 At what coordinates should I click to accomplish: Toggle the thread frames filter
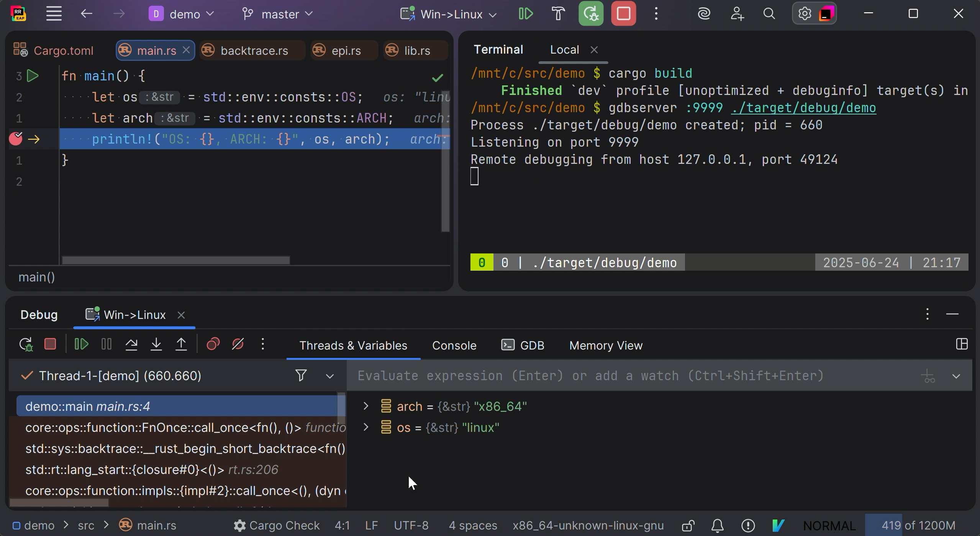302,375
